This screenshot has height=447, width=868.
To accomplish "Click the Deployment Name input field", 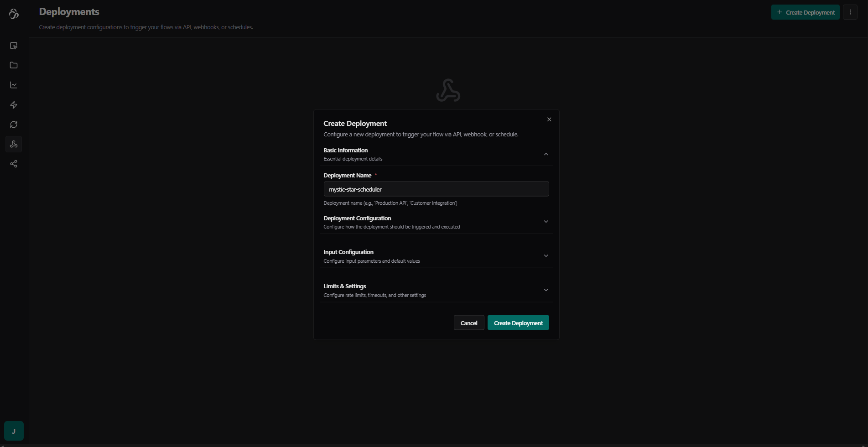I will pos(436,189).
